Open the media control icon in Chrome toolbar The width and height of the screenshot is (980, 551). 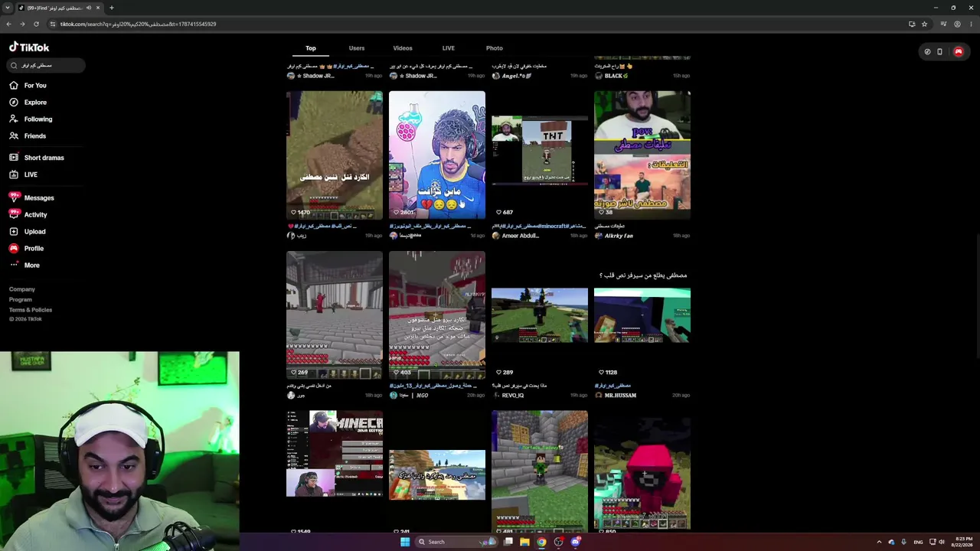[944, 24]
